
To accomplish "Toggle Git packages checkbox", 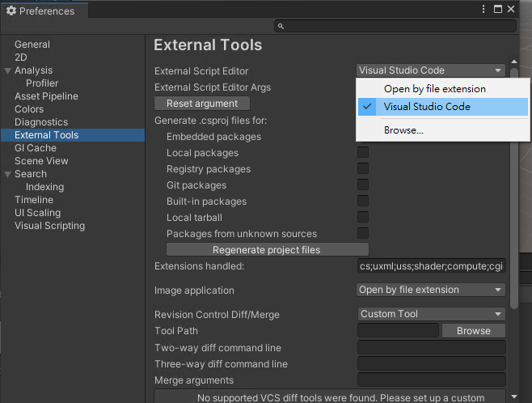I will pyautogui.click(x=363, y=185).
